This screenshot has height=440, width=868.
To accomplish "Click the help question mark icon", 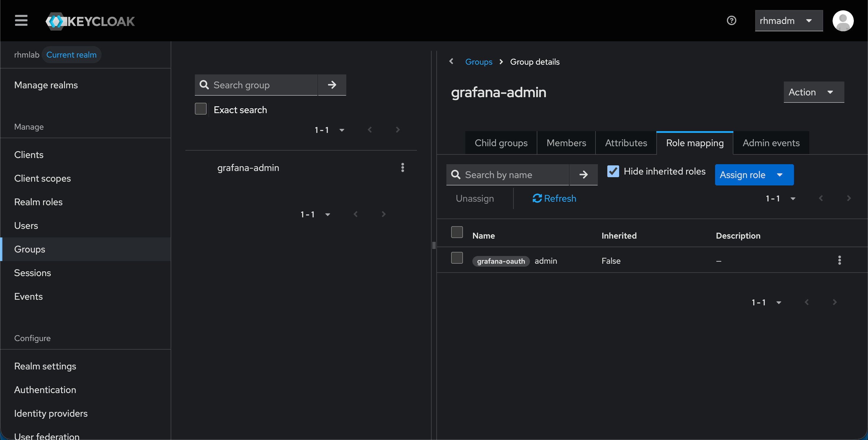I will pos(731,21).
